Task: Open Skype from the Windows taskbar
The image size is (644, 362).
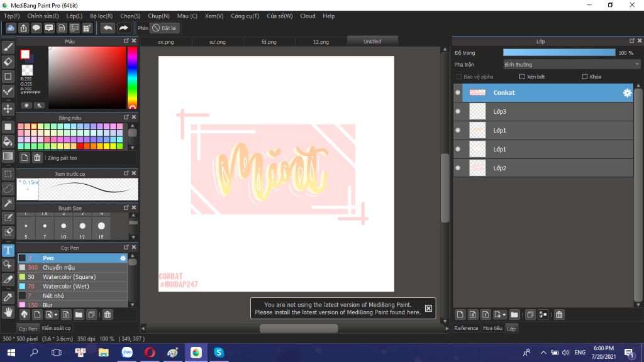Action: tap(218, 353)
